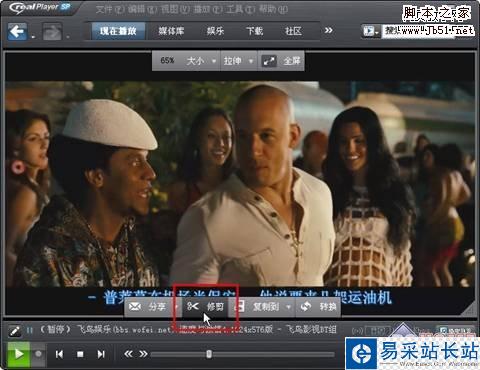The width and height of the screenshot is (480, 370).
Task: Click the back navigation arrow button
Action: [x=17, y=32]
